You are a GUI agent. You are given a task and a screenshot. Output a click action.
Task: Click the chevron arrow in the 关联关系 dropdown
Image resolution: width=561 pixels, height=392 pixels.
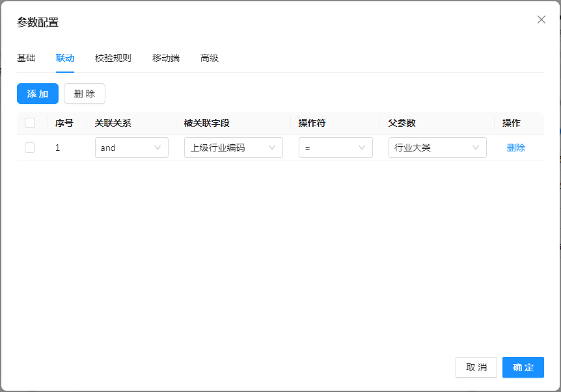point(157,148)
